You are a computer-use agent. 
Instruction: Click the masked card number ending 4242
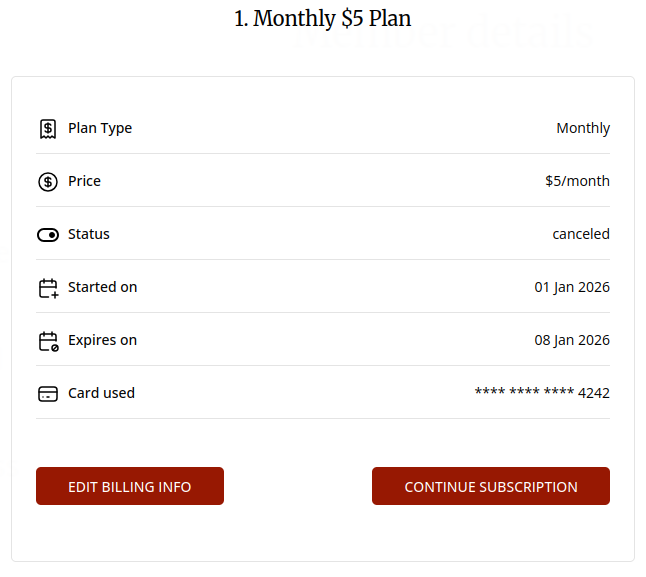click(x=542, y=393)
